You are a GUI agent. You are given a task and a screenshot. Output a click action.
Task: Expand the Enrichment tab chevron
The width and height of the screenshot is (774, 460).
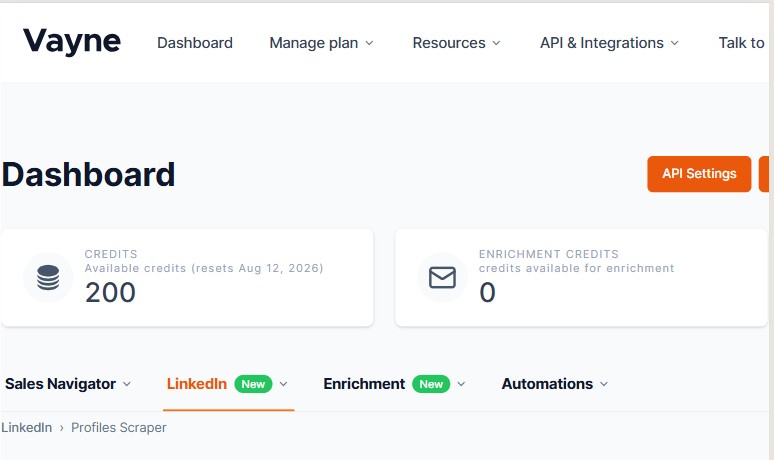(x=461, y=384)
